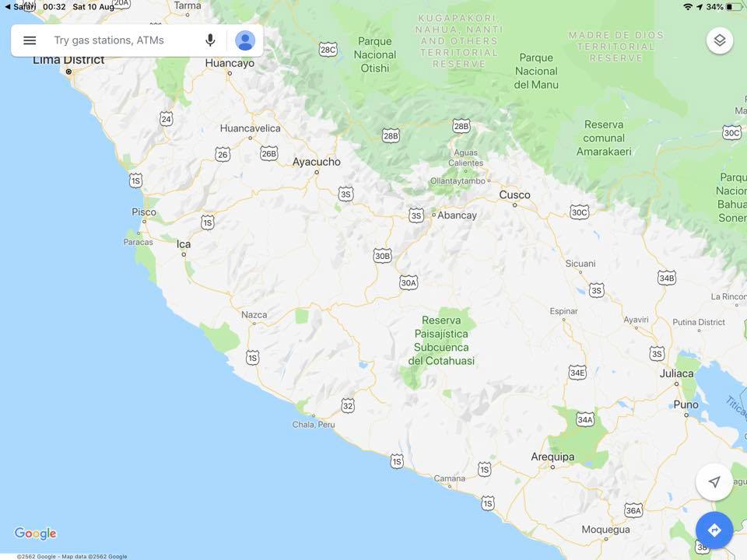Tap the microphone voice search icon
This screenshot has width=747, height=560.
point(210,40)
